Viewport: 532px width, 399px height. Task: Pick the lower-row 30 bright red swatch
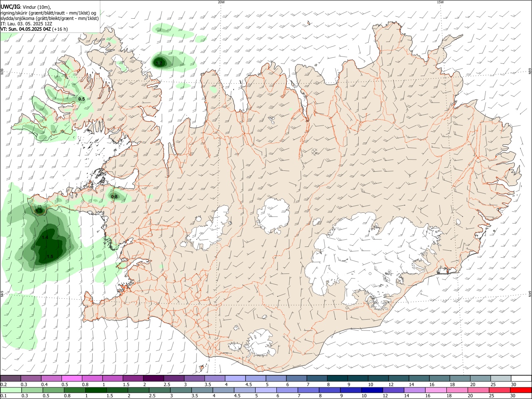(521, 390)
